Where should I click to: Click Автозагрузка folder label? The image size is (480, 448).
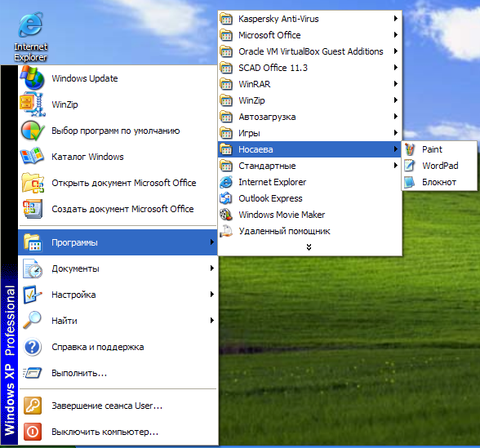[x=267, y=117]
